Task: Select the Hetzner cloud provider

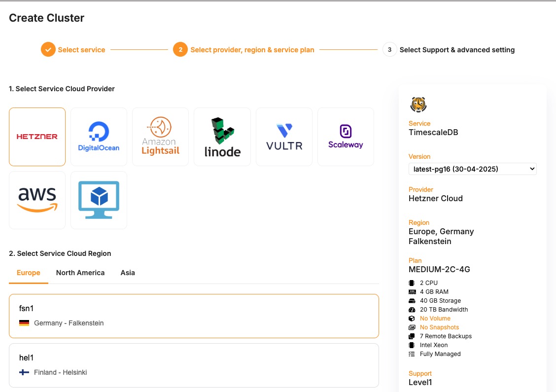Action: [37, 137]
